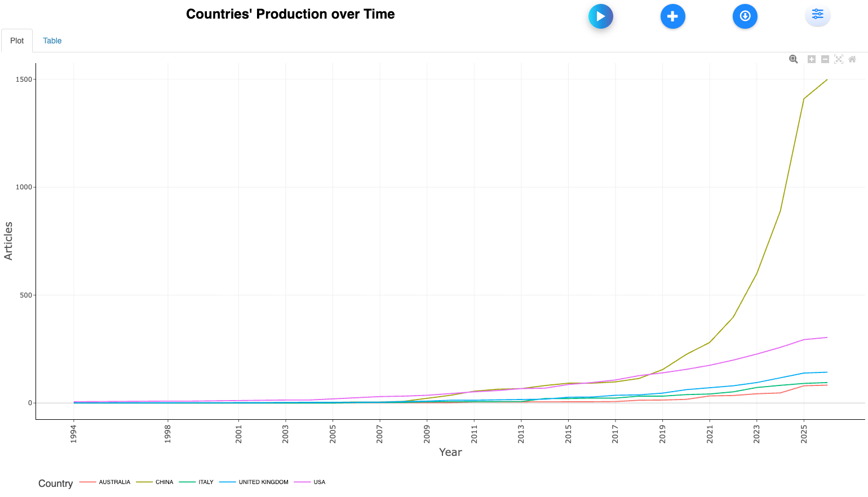The width and height of the screenshot is (868, 497).
Task: Click the download export button
Action: (x=745, y=16)
